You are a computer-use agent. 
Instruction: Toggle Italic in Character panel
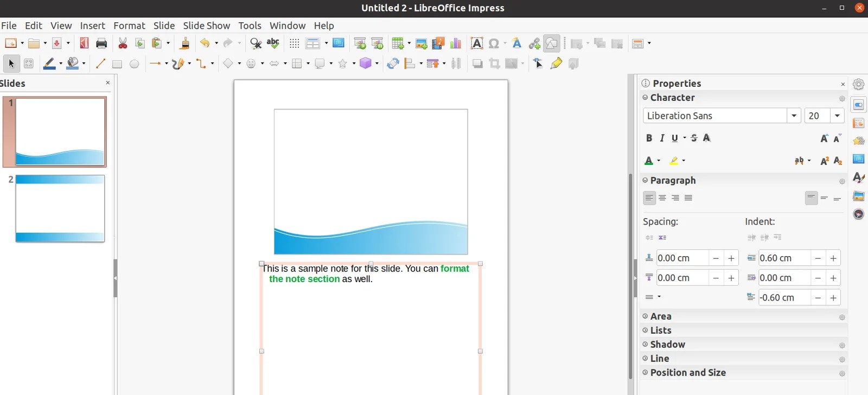point(662,138)
